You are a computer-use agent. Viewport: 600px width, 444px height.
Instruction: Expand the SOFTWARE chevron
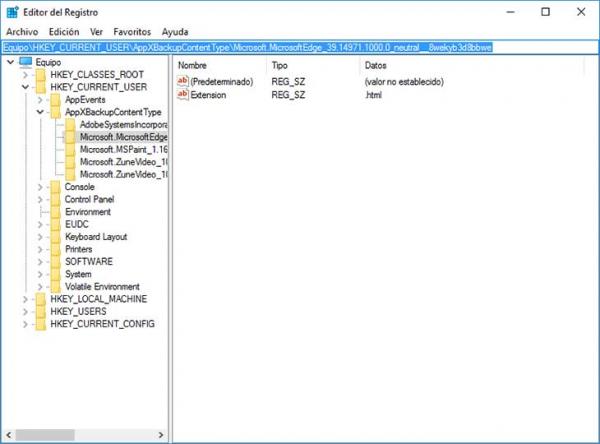40,262
